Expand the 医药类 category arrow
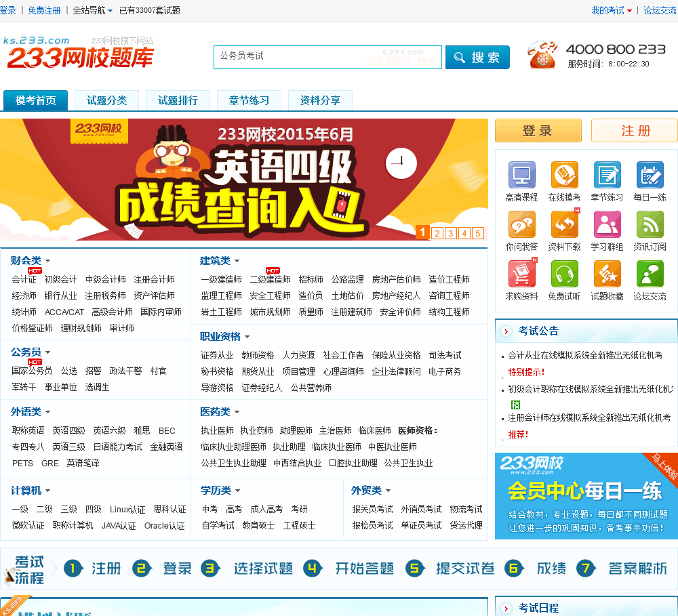This screenshot has height=616, width=678. coord(237,412)
